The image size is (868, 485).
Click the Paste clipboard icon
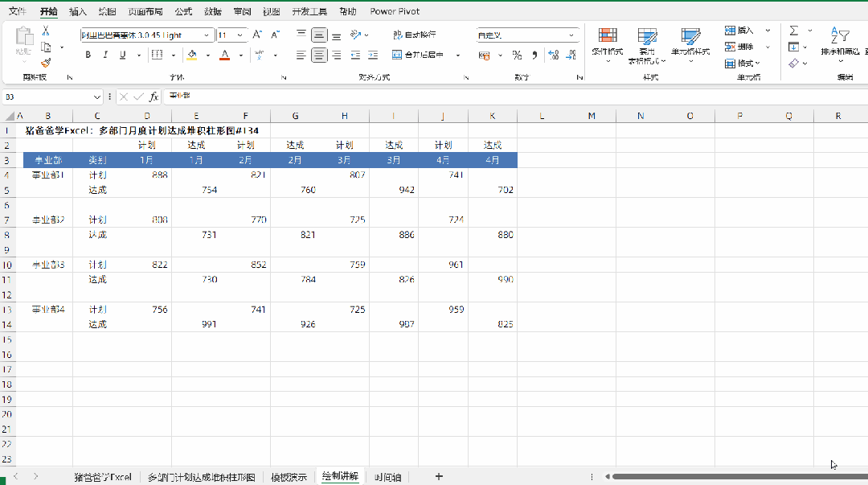click(24, 36)
